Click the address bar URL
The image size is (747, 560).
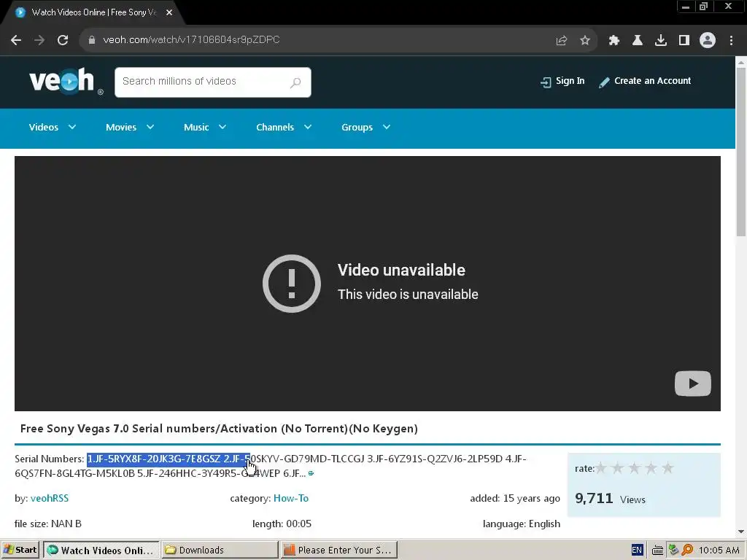(192, 40)
